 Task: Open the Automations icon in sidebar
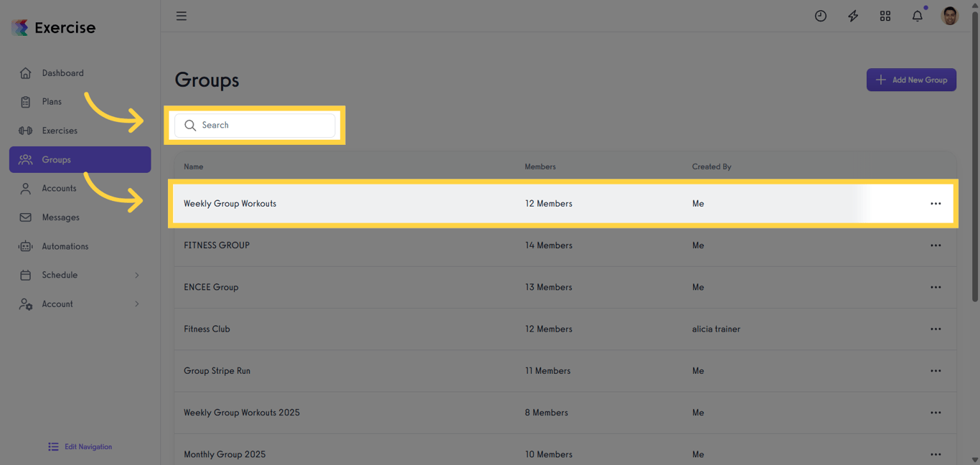pos(25,246)
